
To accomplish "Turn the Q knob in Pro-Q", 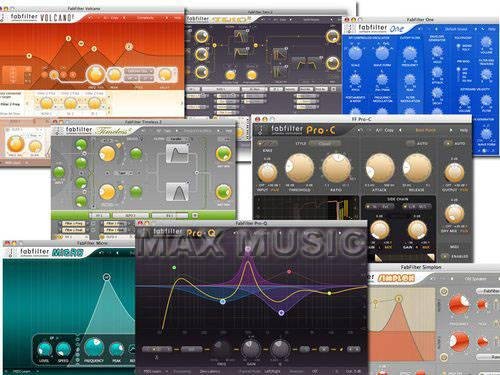I will tap(280, 348).
